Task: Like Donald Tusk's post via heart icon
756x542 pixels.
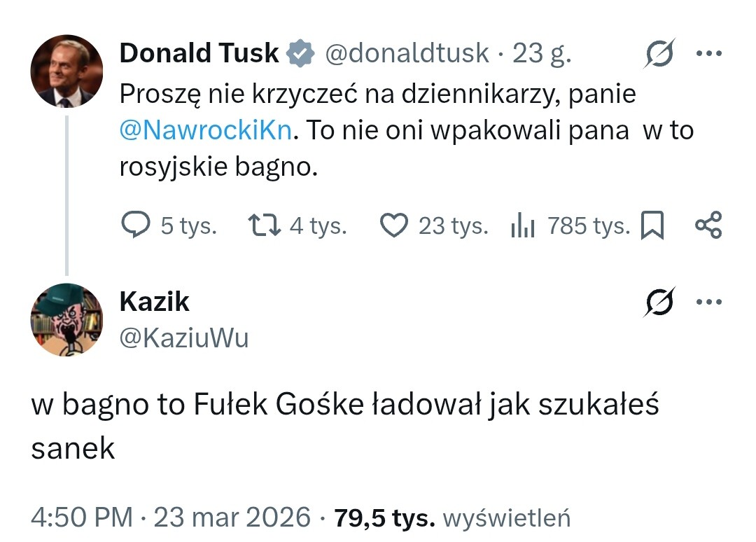Action: 394,225
